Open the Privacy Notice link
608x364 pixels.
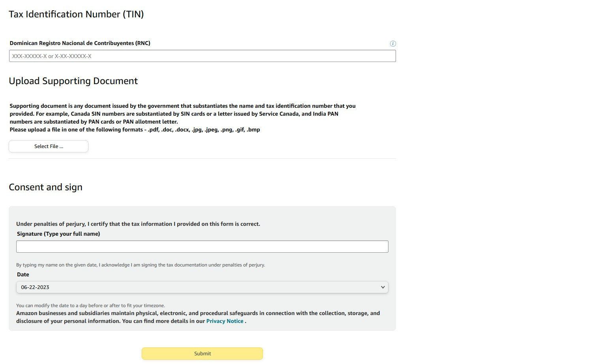[x=225, y=321]
